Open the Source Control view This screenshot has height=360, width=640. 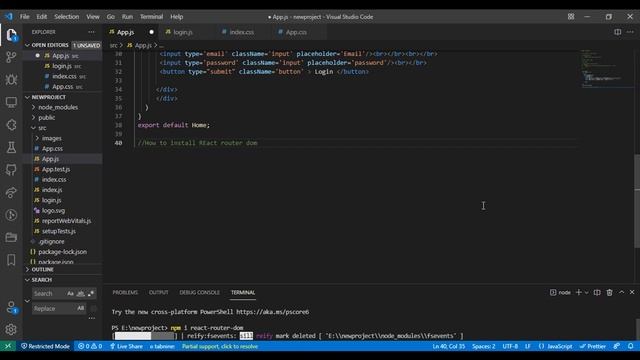tap(11, 57)
